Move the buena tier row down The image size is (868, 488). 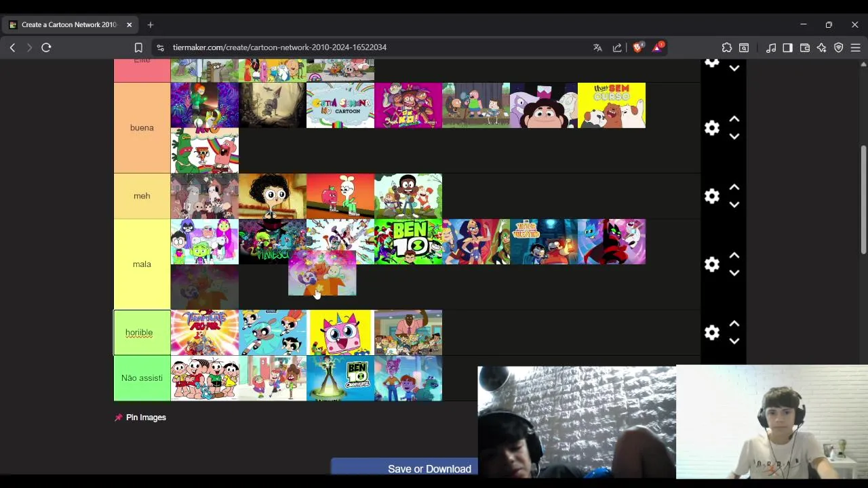pyautogui.click(x=734, y=136)
